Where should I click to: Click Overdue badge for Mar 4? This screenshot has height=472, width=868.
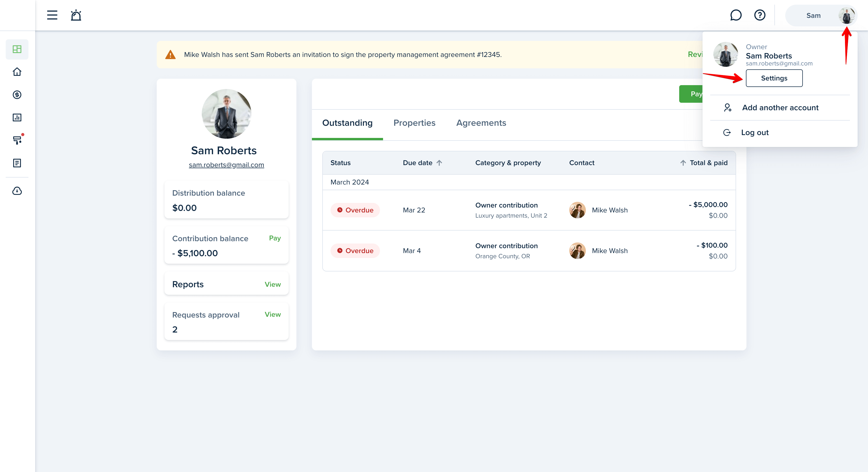(355, 251)
